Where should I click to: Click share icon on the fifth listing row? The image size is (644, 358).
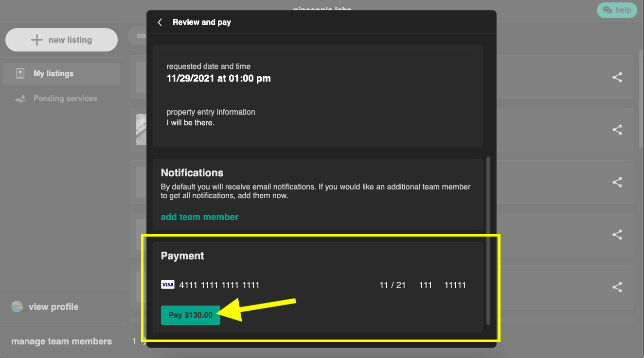coord(617,287)
